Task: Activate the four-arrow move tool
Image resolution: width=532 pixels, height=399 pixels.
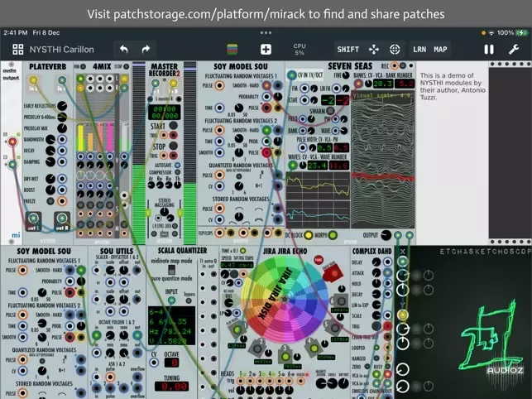Action: [373, 49]
